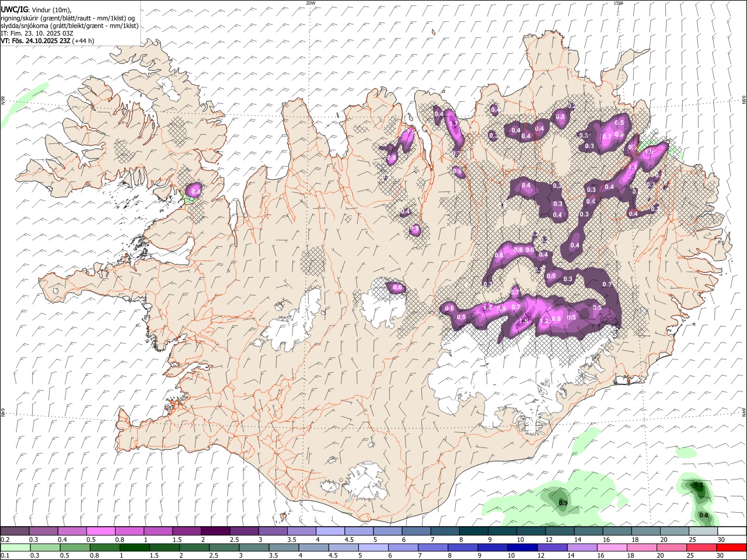Click the green 0.8 rain value offshore

tap(704, 515)
